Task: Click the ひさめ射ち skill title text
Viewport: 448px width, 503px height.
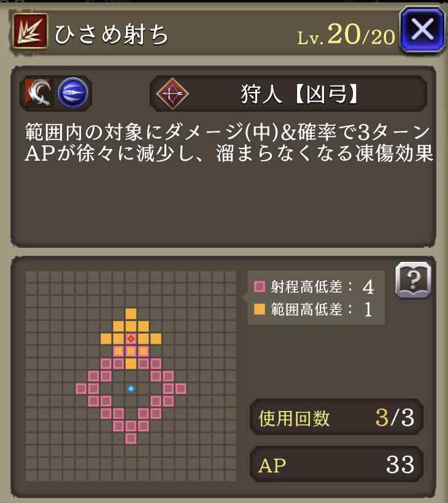Action: (111, 34)
